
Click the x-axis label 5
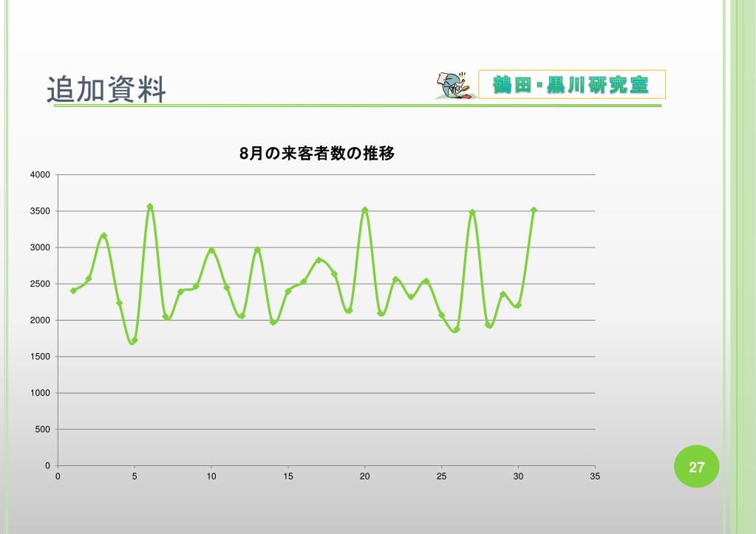pos(134,476)
